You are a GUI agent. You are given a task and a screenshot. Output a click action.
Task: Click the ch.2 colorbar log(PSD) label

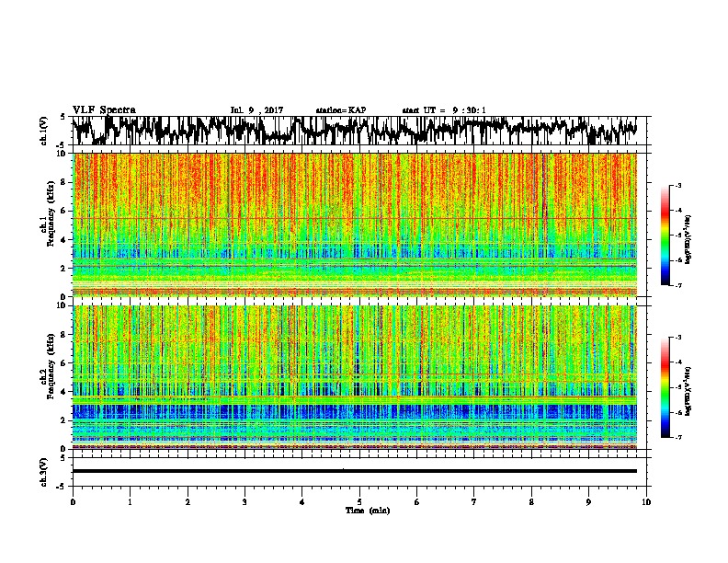tap(688, 391)
